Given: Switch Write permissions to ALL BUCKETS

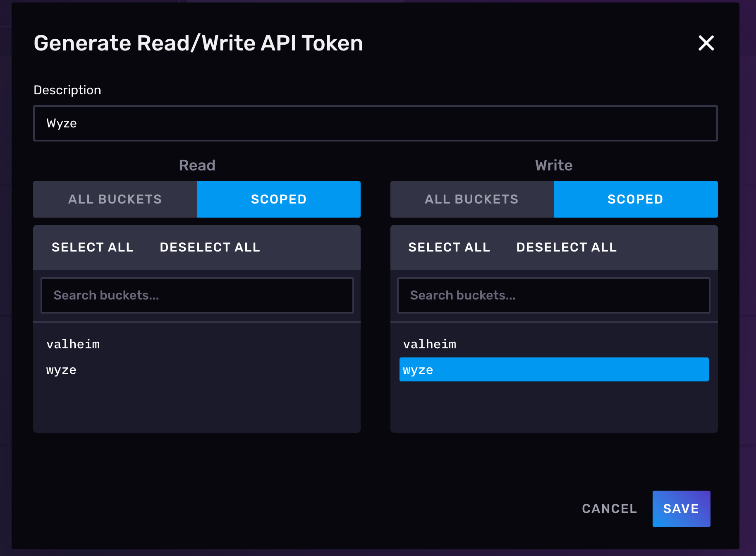Looking at the screenshot, I should pyautogui.click(x=471, y=199).
